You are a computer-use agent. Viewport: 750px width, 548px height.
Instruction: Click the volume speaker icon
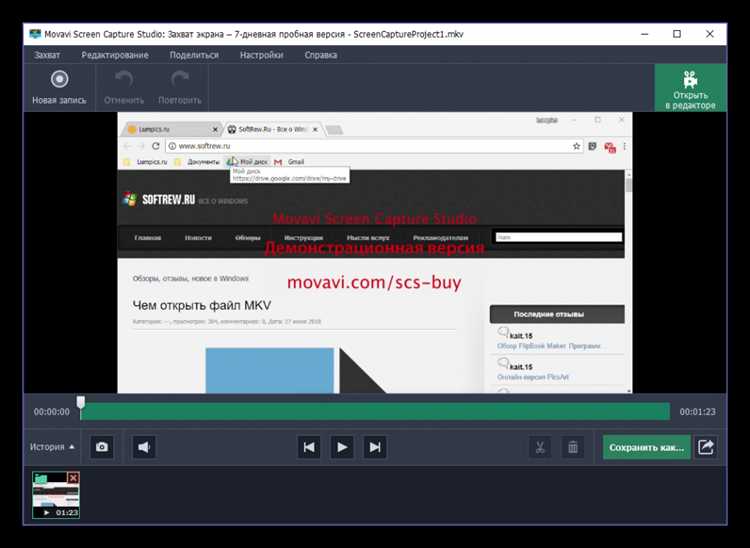[x=143, y=447]
